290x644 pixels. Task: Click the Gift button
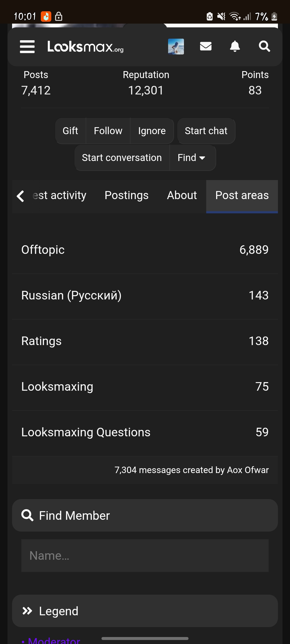(70, 131)
